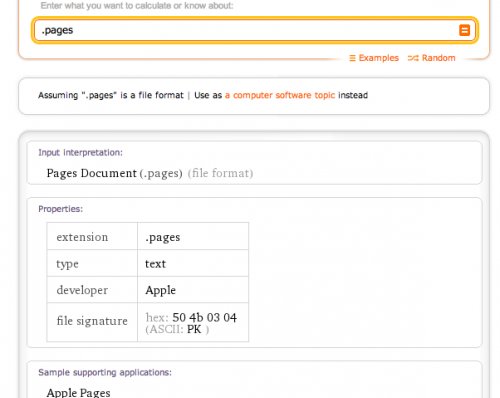
Task: Click the Examples list icon
Action: [352, 58]
